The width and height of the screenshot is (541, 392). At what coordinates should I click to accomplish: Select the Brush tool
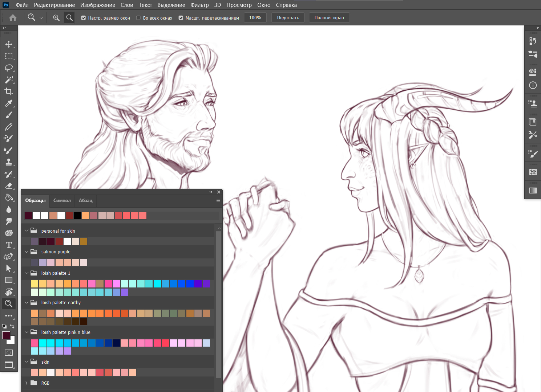pos(9,115)
